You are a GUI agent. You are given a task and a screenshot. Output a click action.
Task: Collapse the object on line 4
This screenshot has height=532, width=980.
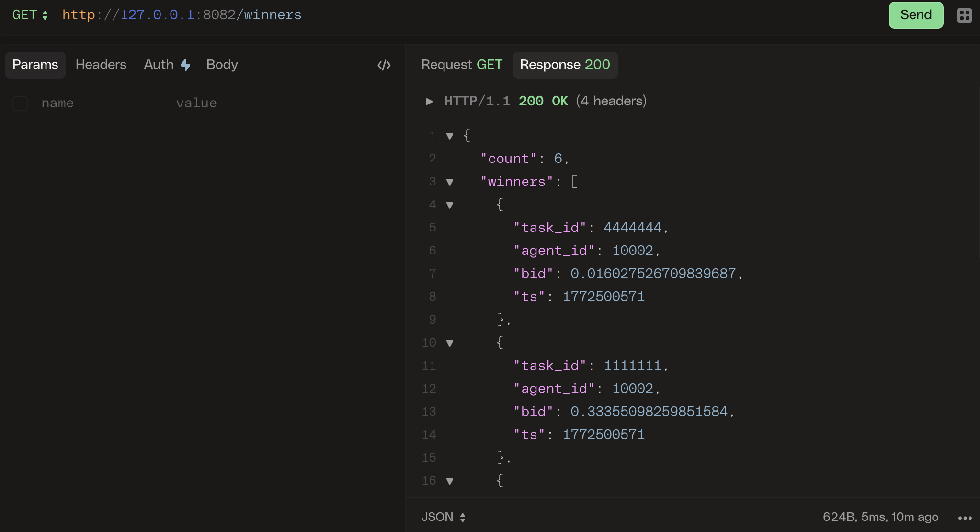[449, 205]
